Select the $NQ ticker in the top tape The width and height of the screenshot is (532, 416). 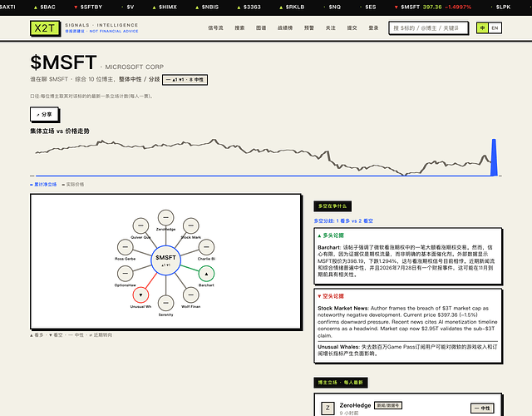[x=332, y=7]
